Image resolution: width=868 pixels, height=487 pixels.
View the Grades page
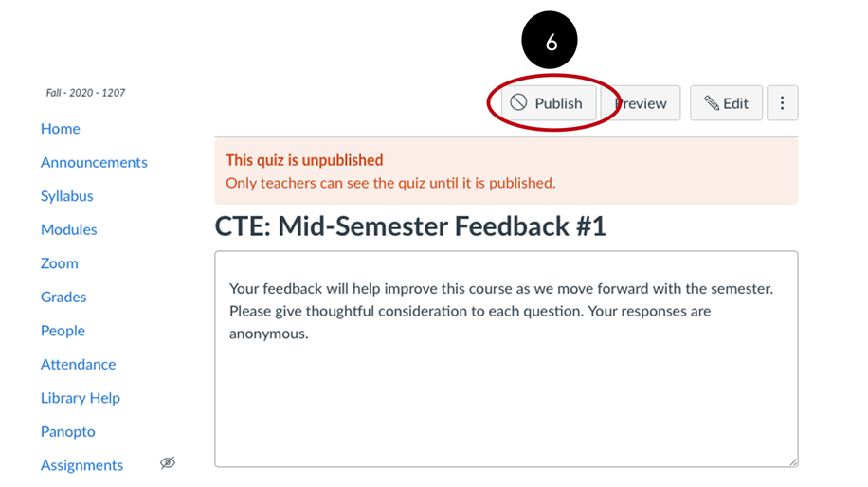coord(63,297)
